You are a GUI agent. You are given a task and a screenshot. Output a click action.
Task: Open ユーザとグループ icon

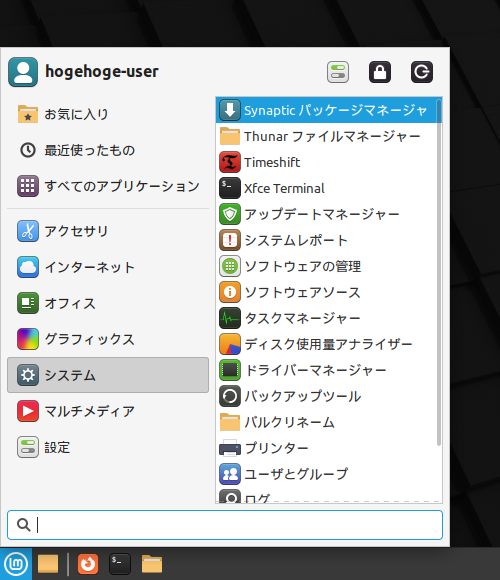[230, 474]
